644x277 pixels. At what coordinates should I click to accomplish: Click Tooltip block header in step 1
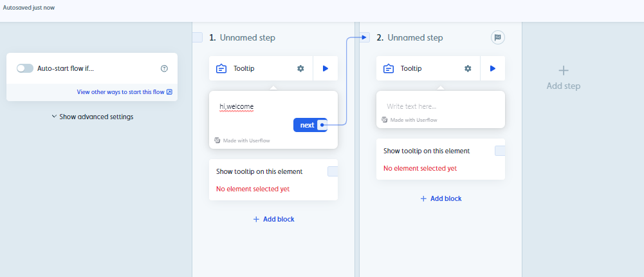pos(261,69)
